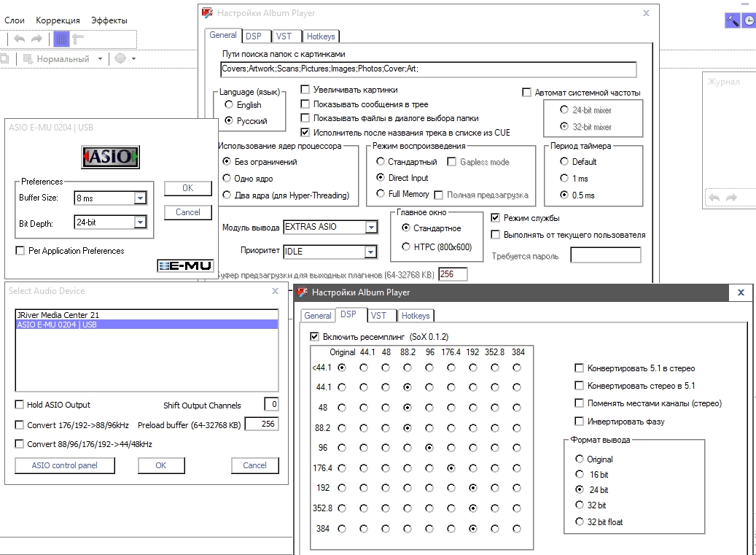Toggle the grid icon in the editor toolbar
The image size is (756, 555).
(61, 39)
